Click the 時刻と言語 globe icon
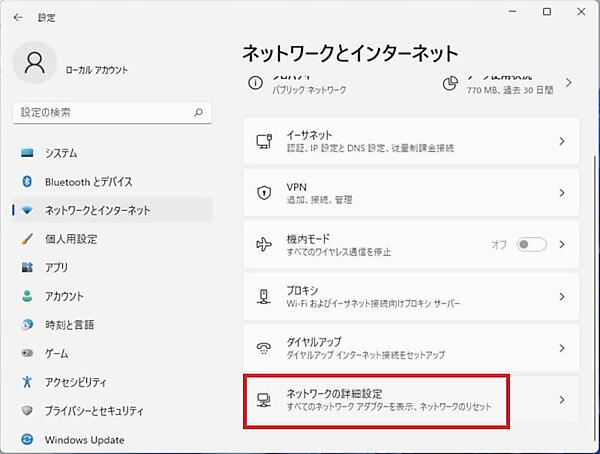The height and width of the screenshot is (454, 600). tap(27, 325)
